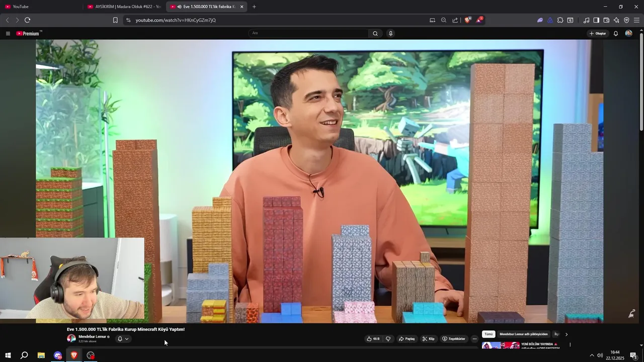Open Brave Shields lion icon
Image resolution: width=644 pixels, height=362 pixels.
[x=467, y=20]
